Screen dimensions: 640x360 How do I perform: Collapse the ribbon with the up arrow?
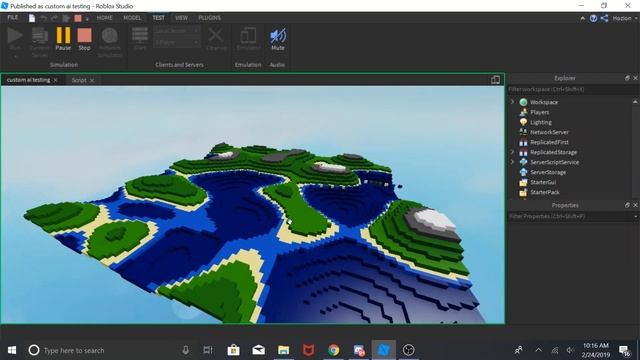pyautogui.click(x=582, y=18)
